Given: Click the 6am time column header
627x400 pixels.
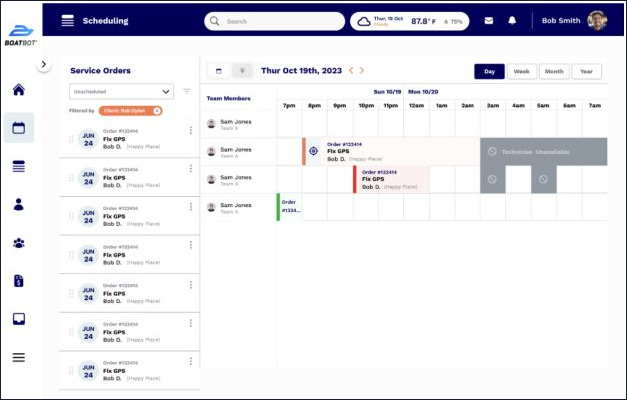Looking at the screenshot, I should [569, 106].
